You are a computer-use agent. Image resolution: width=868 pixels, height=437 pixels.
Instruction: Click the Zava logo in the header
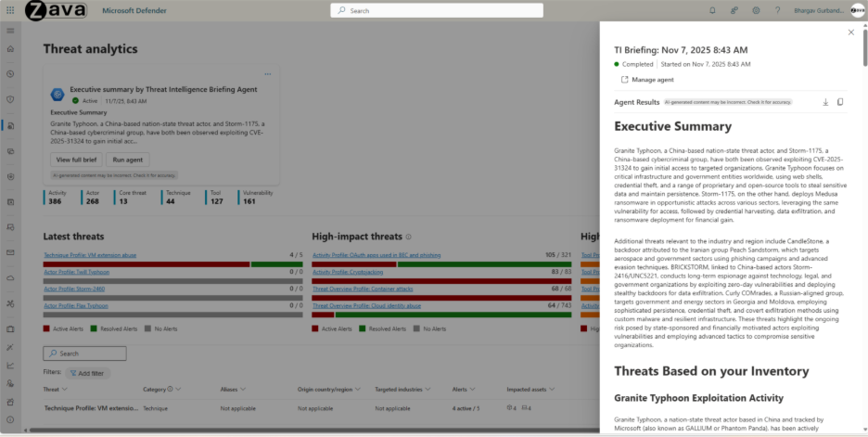pyautogui.click(x=57, y=10)
